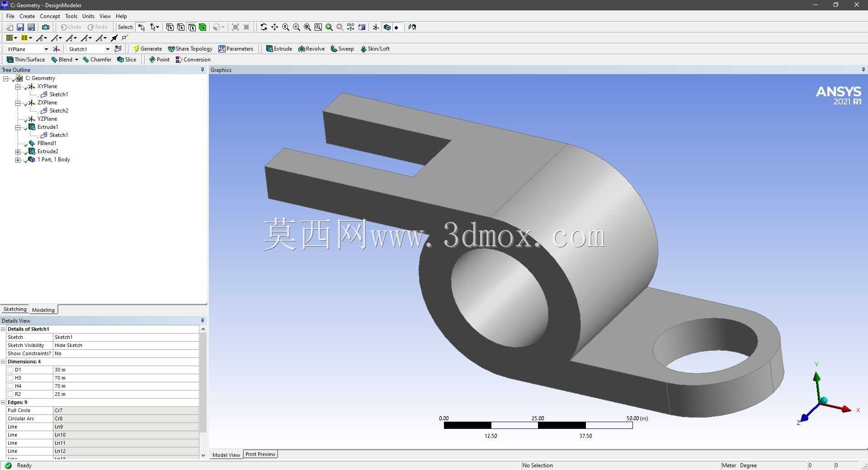Click the Share Topology button
Screen dimensions: 868x470
[x=190, y=49]
